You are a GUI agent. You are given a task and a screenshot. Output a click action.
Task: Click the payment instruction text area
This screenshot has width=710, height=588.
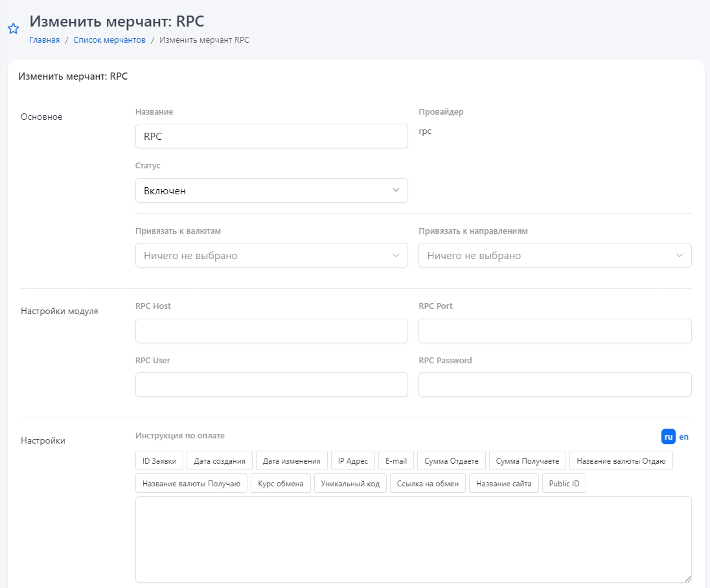pos(413,539)
